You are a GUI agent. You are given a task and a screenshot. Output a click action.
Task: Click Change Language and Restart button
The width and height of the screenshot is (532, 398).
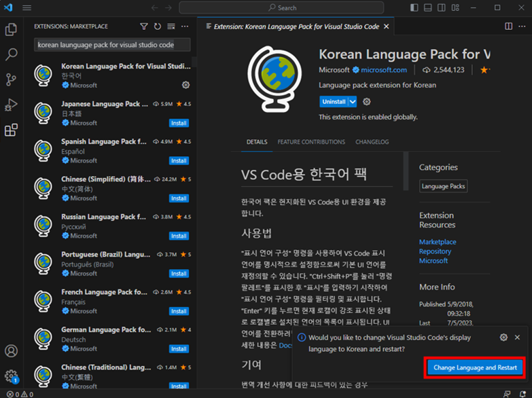475,367
